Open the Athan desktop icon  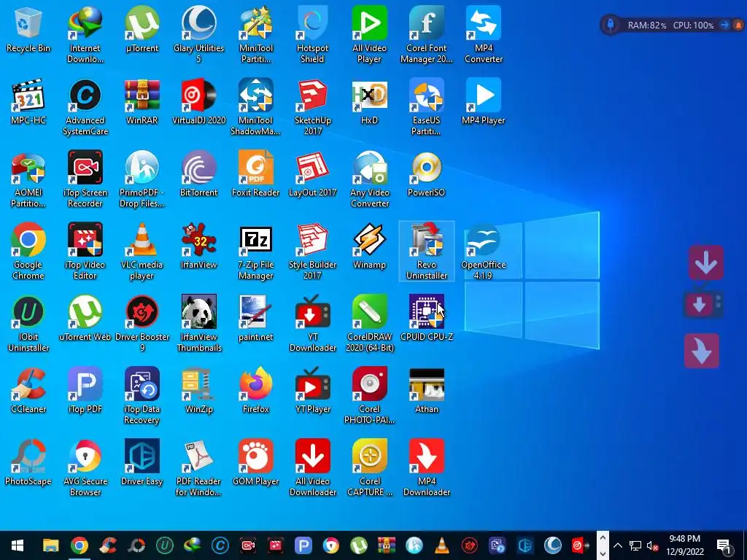point(426,391)
